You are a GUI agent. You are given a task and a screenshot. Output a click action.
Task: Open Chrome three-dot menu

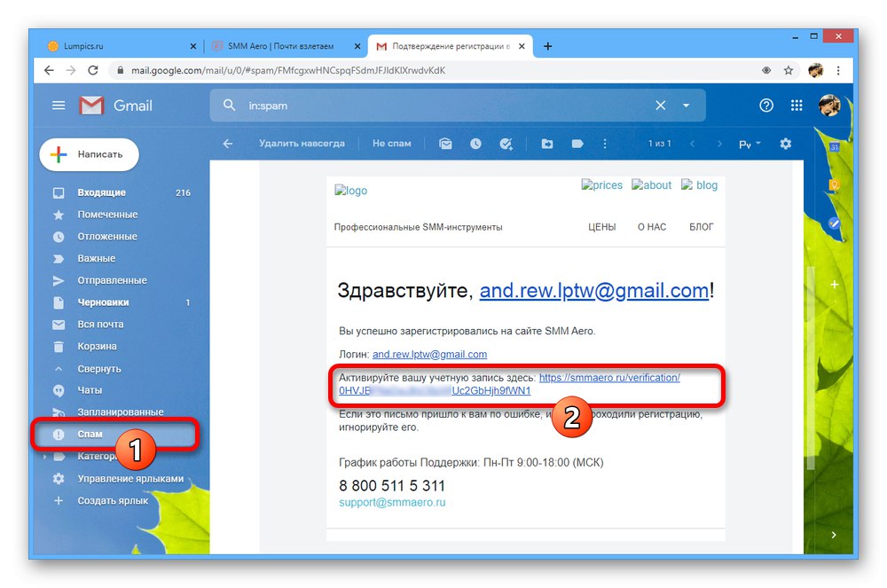point(838,70)
